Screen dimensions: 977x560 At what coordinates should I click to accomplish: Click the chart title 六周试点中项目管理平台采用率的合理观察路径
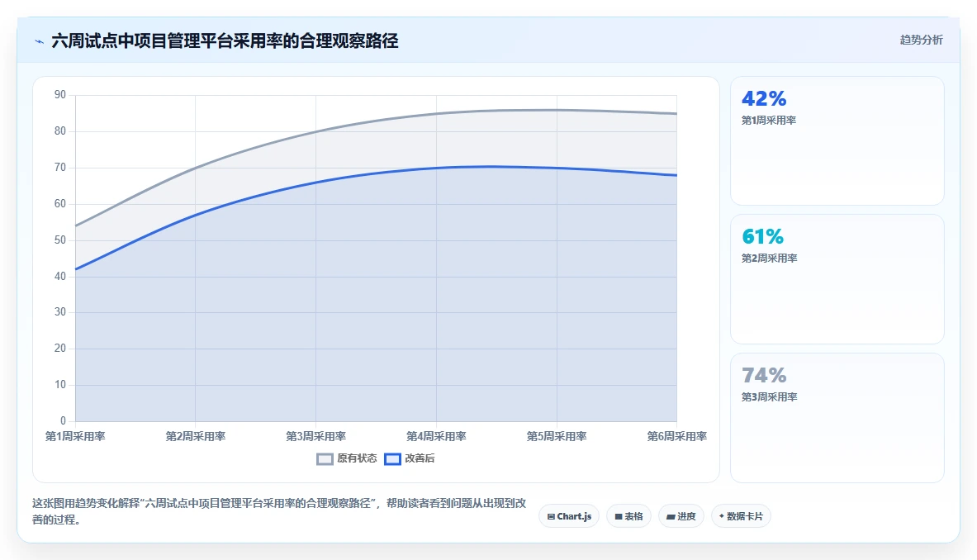point(225,41)
